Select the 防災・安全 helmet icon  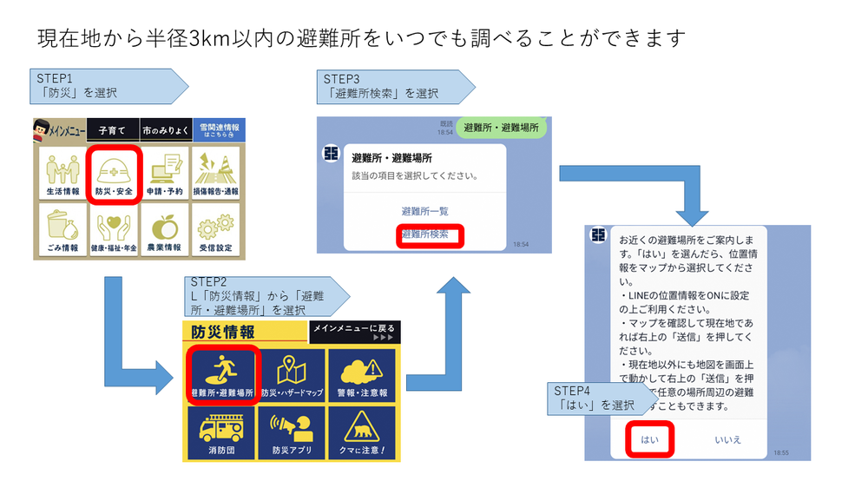coord(114,174)
